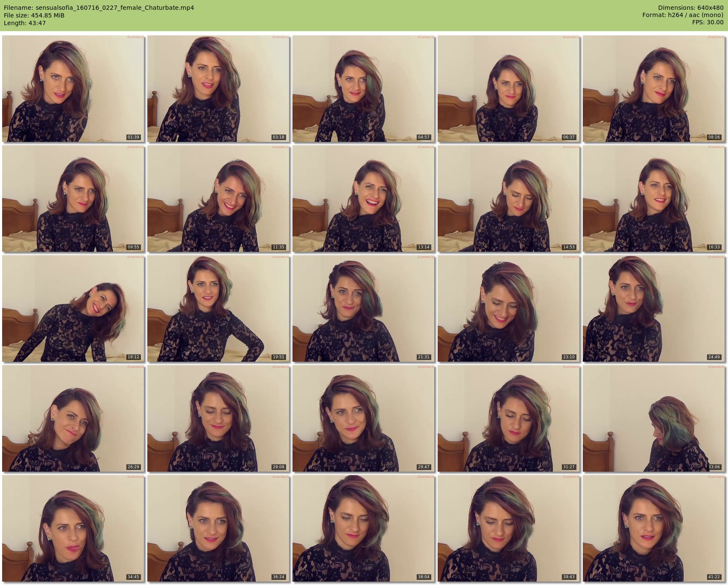This screenshot has height=585, width=728.
Task: Pick the contact sheet frame 21:31
Action: click(364, 308)
